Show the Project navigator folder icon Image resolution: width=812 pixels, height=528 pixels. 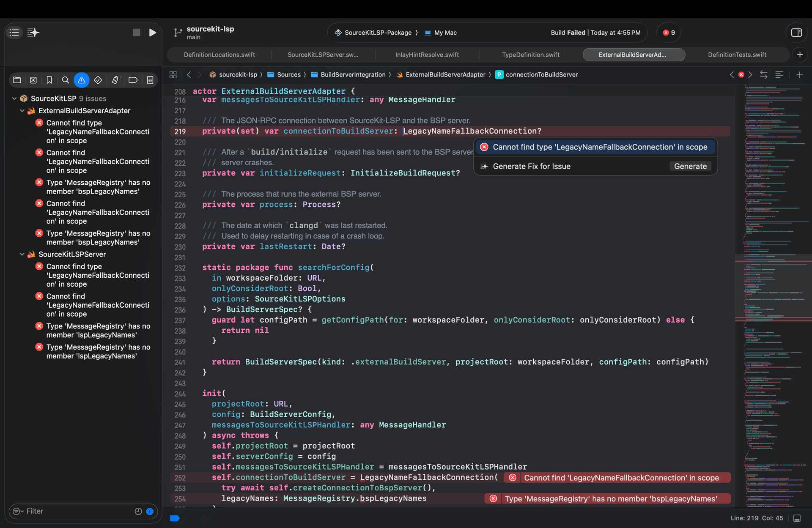point(17,80)
